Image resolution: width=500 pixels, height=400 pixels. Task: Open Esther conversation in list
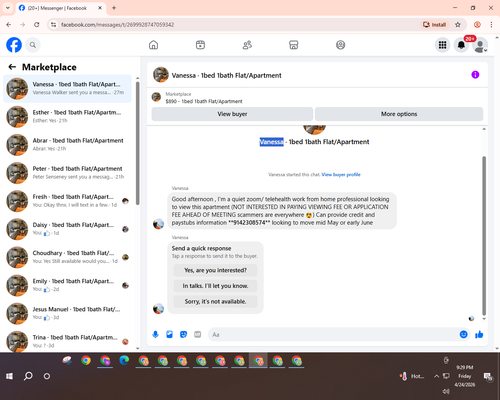tap(67, 117)
